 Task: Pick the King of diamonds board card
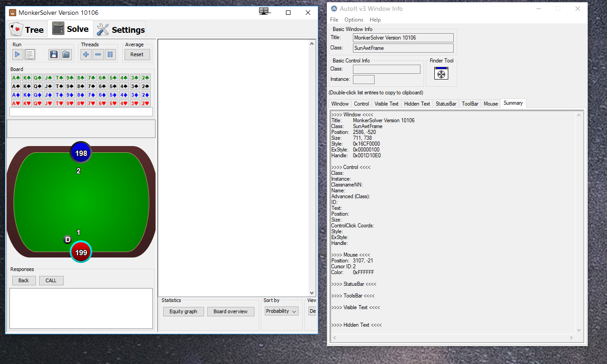coord(27,95)
